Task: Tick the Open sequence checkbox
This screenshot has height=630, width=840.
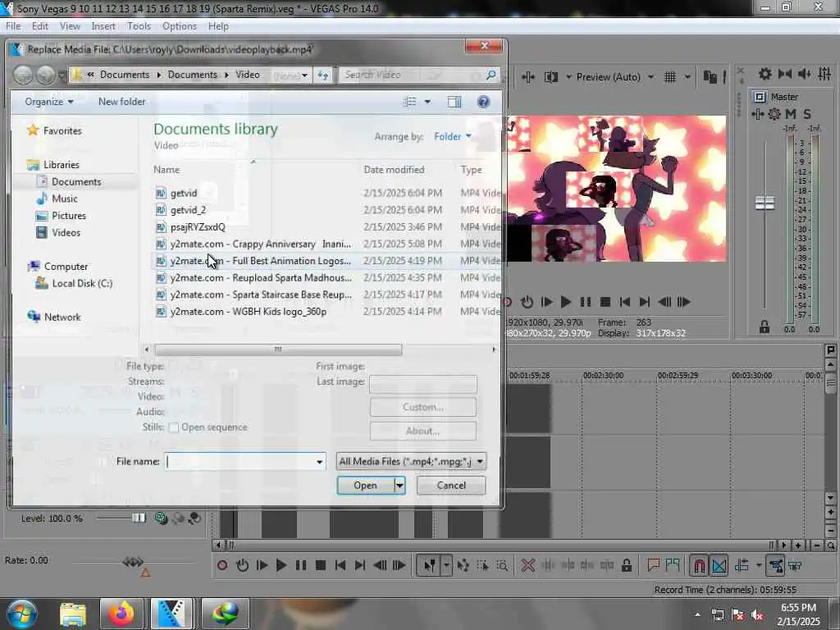Action: point(174,427)
